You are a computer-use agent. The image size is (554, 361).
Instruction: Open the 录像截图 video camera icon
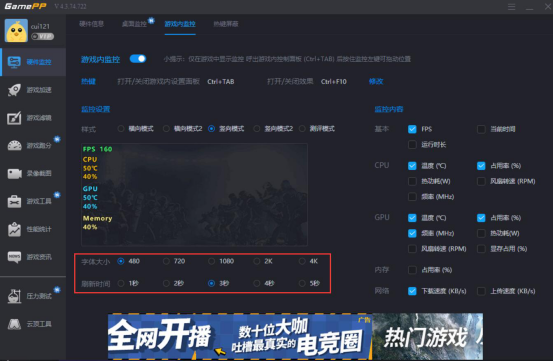[x=14, y=173]
